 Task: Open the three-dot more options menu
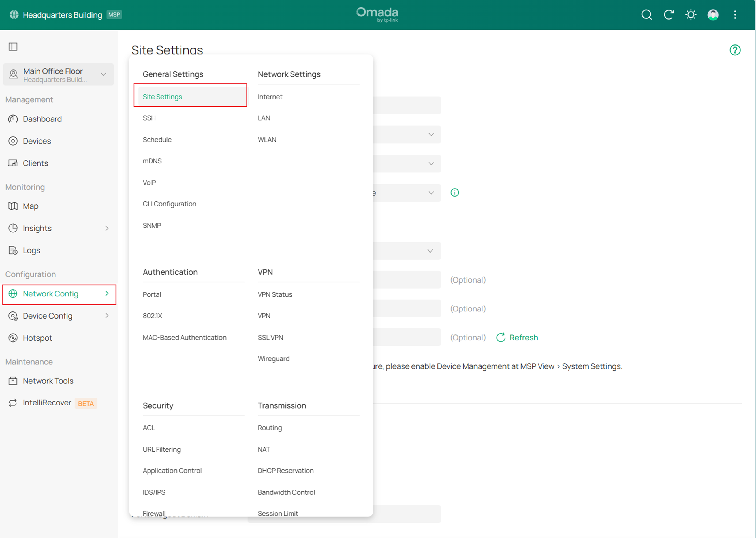735,14
